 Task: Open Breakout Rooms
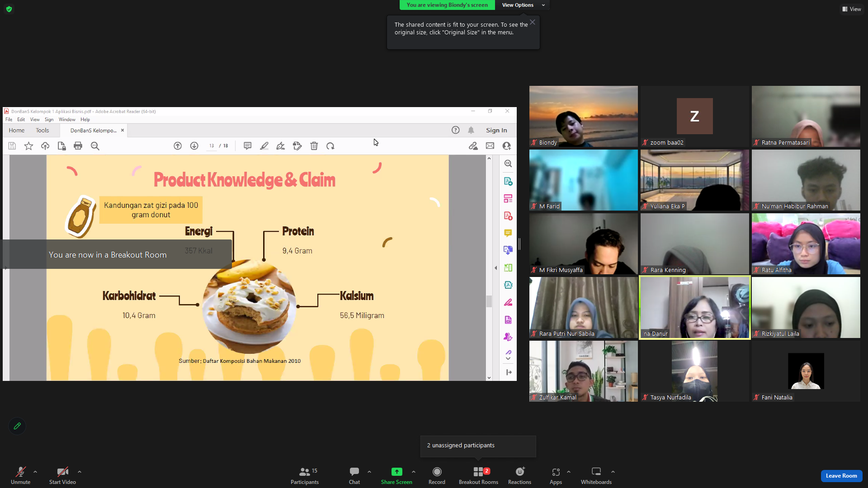tap(478, 476)
